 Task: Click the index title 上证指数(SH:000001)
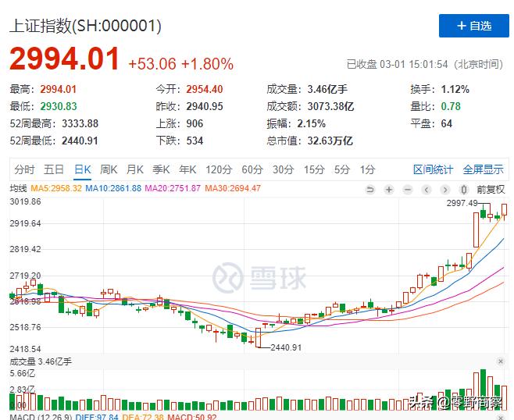click(85, 26)
